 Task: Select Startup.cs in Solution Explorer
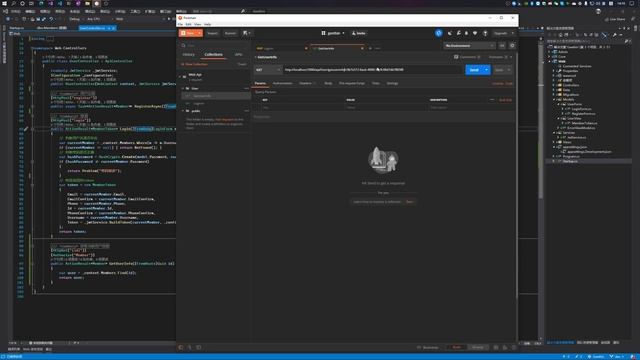point(570,161)
